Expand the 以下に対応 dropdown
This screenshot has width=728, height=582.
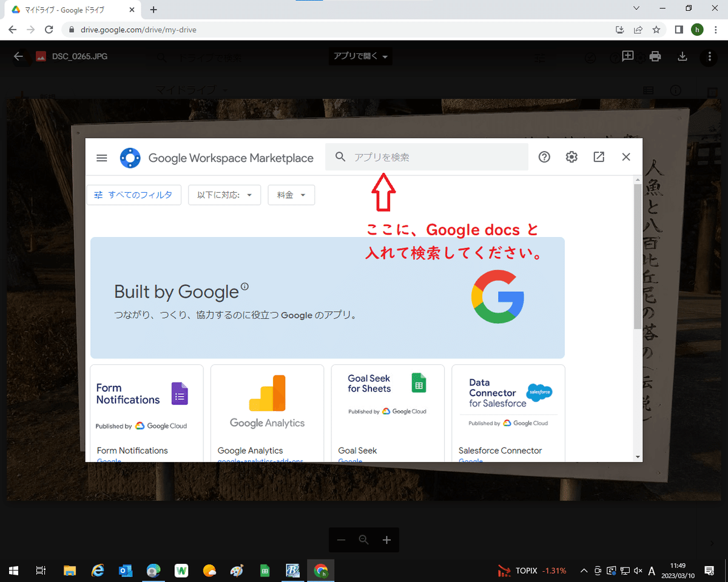(x=224, y=195)
